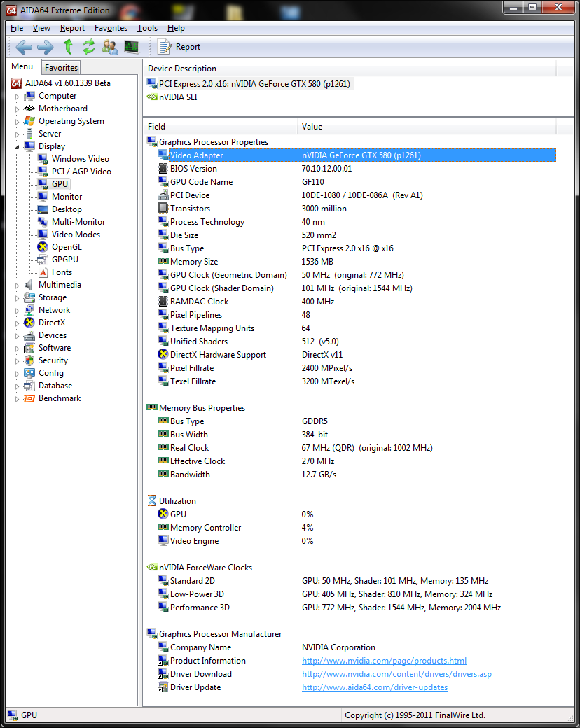
Task: Select the Bandwidth row
Action: 356,475
